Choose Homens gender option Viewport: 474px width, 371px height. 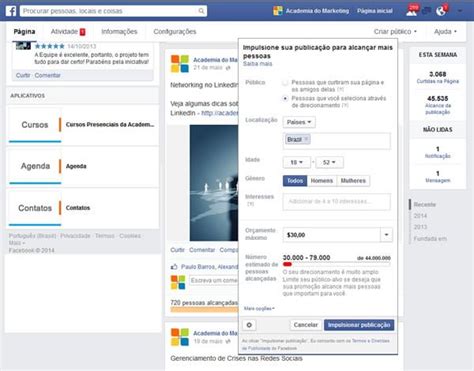[322, 181]
